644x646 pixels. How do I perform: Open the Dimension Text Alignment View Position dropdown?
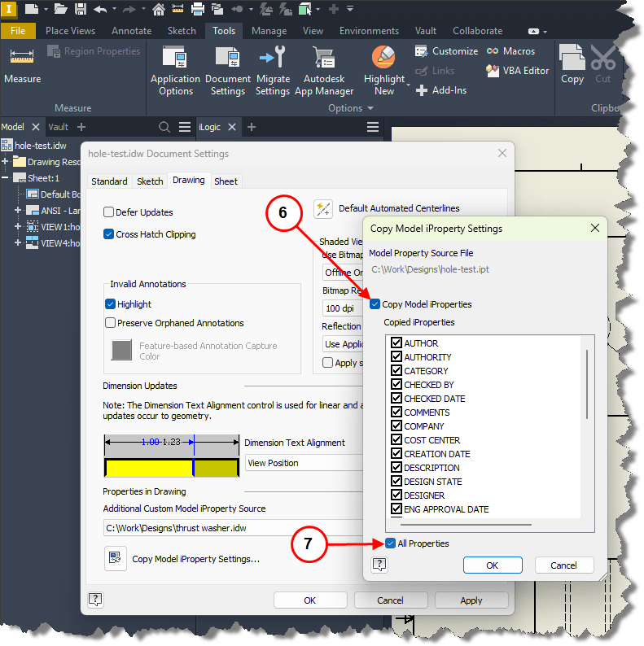coord(304,463)
